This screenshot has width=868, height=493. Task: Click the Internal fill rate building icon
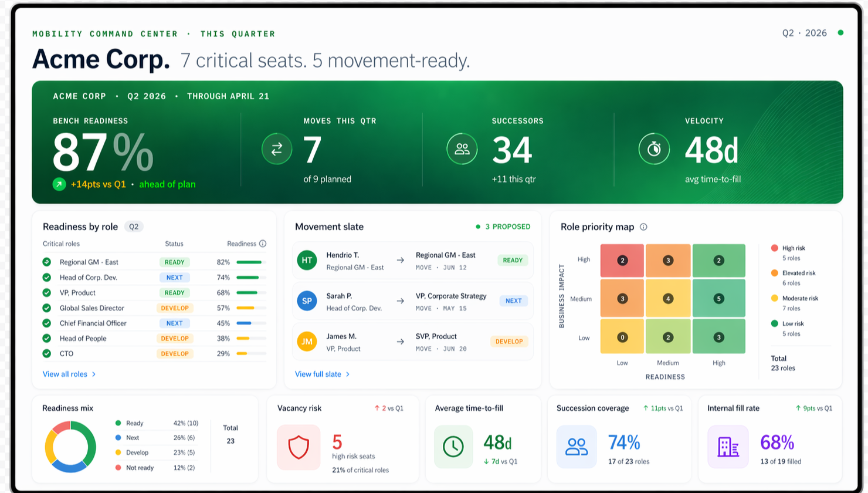pyautogui.click(x=727, y=446)
